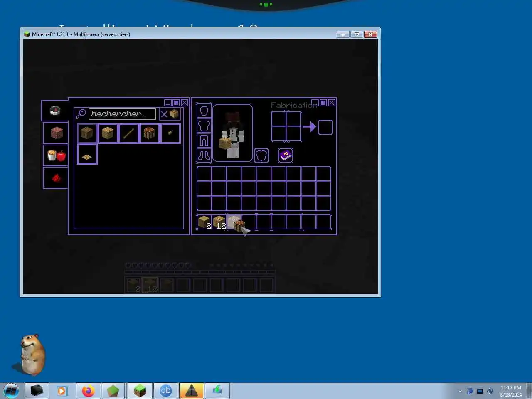Open the redstone dust recipe tab
Viewport: 532px width, 399px height.
pyautogui.click(x=56, y=178)
